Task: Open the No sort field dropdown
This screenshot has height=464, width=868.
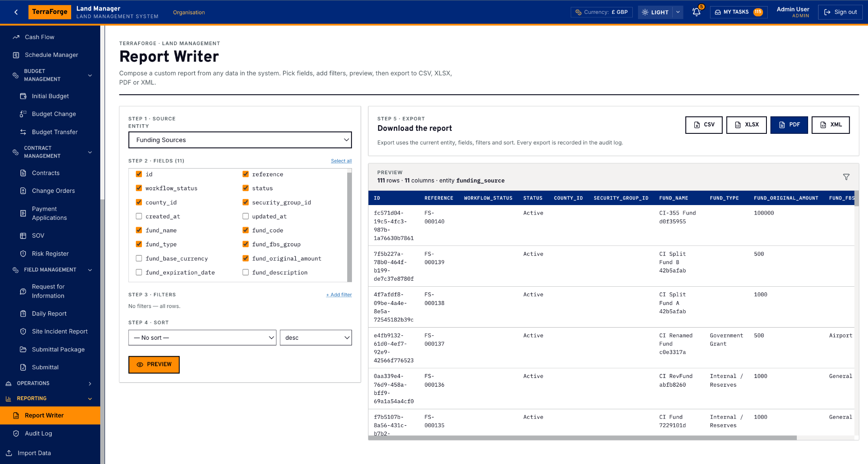Action: click(202, 338)
